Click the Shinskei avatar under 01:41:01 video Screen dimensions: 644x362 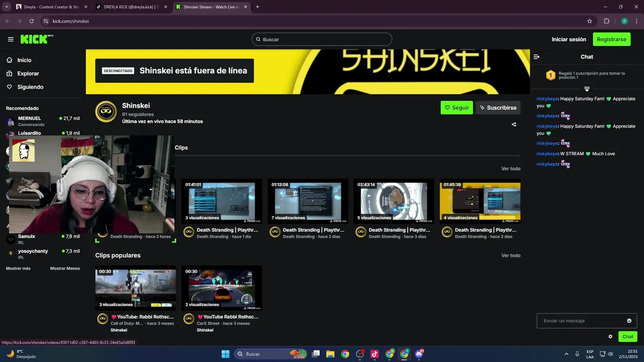(x=189, y=232)
